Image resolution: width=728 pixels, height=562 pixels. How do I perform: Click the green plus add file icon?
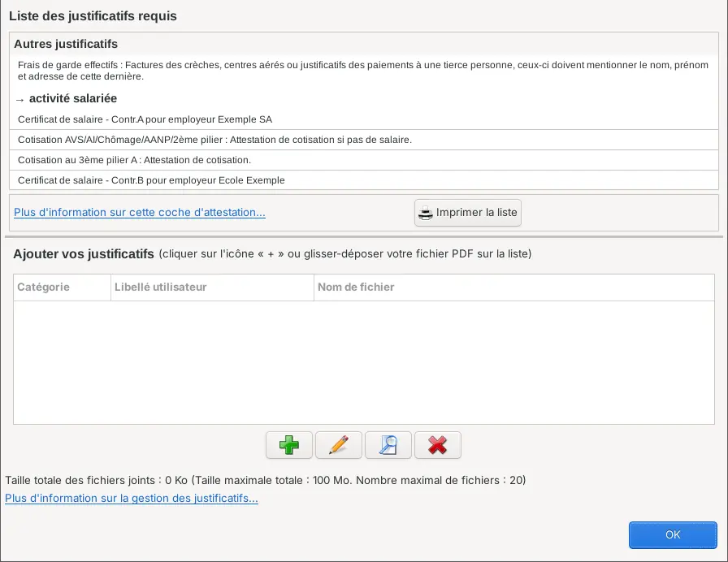click(288, 445)
